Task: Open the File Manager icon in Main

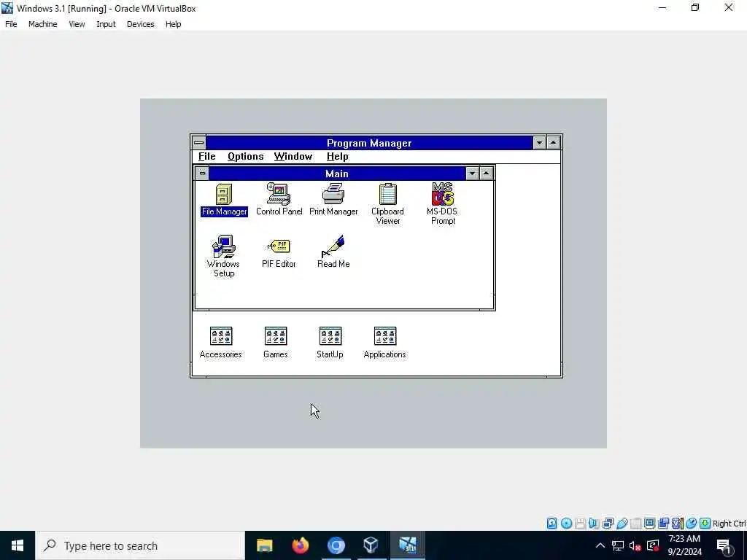Action: tap(224, 200)
